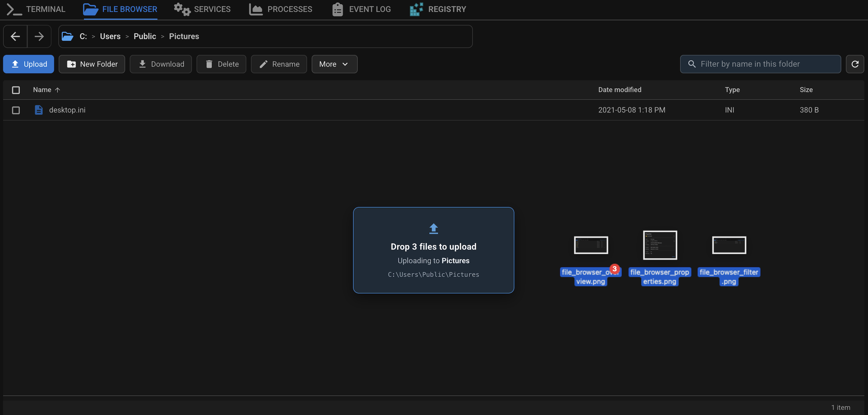This screenshot has height=415, width=868.
Task: Click the 380 B size cell
Action: [x=809, y=110]
